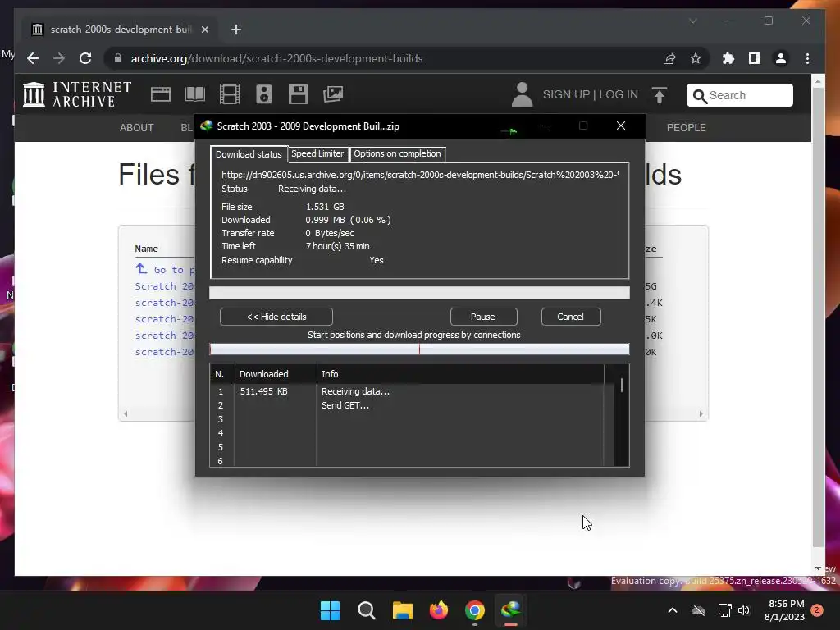
Task: Click the Chrome back arrow
Action: 33,58
